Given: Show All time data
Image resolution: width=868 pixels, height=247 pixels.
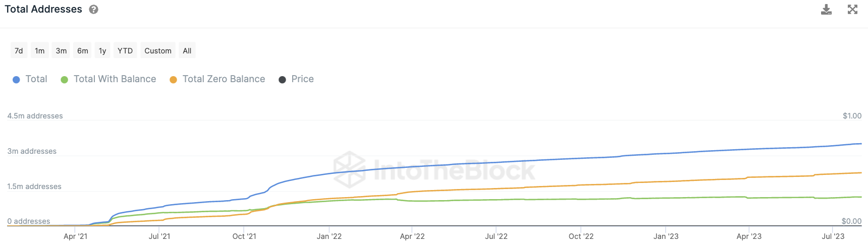Looking at the screenshot, I should click(x=187, y=51).
